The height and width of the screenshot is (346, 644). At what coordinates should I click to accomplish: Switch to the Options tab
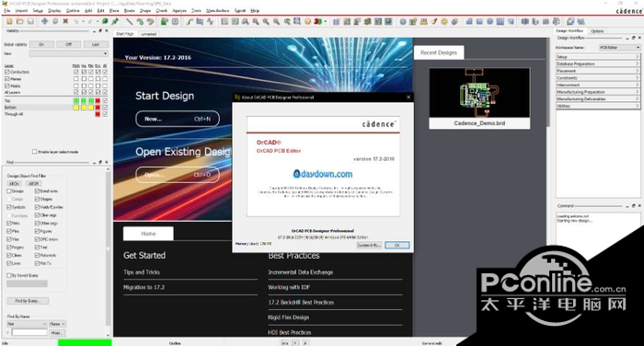[597, 30]
